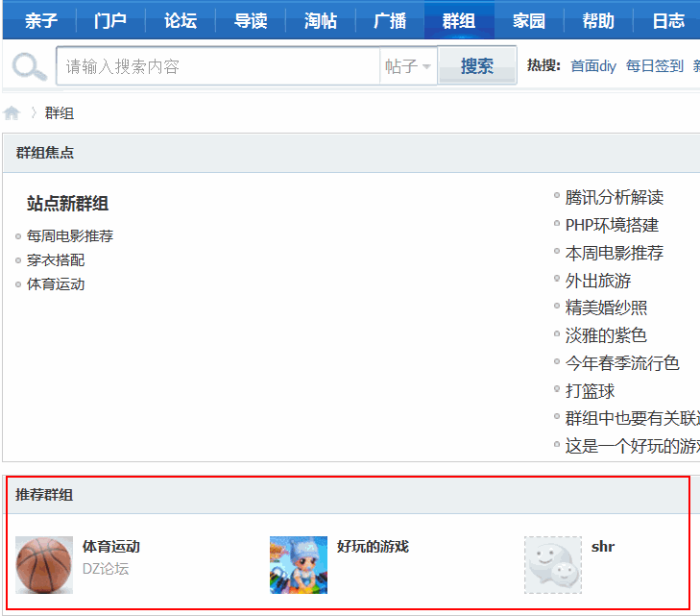Go to the 家园 navigation tab
This screenshot has width=700, height=616.
(529, 20)
